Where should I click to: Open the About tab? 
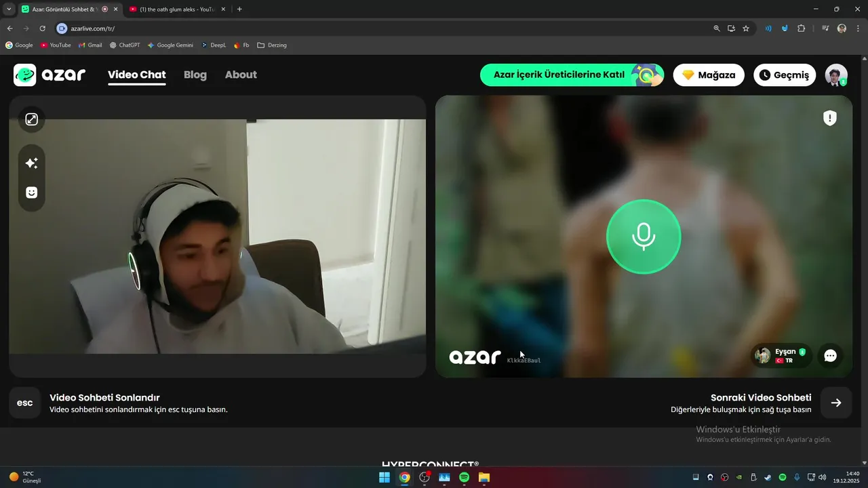[x=241, y=75]
